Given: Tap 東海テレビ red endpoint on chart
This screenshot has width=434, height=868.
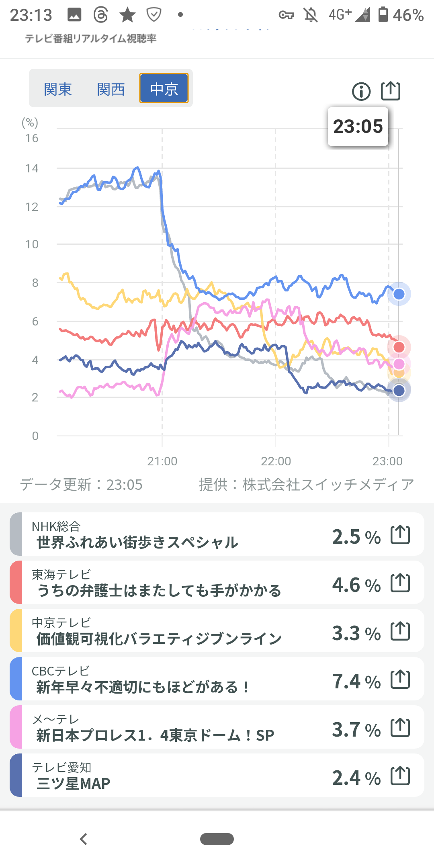Looking at the screenshot, I should (399, 347).
